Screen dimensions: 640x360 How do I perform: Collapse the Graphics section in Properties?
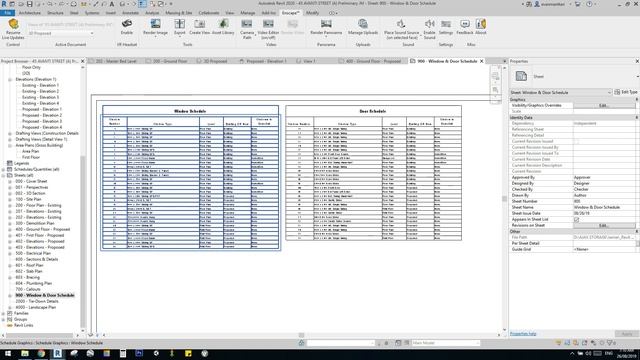[x=636, y=100]
